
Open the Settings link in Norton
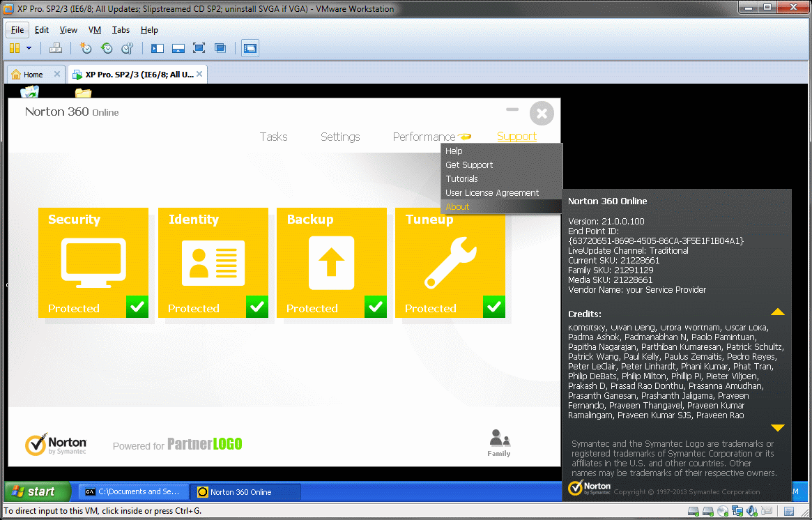[x=340, y=137]
